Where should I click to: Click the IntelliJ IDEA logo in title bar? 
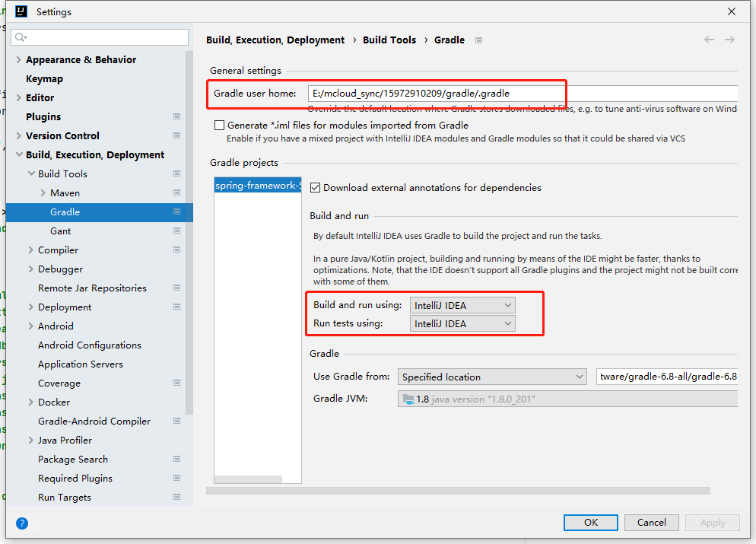21,11
